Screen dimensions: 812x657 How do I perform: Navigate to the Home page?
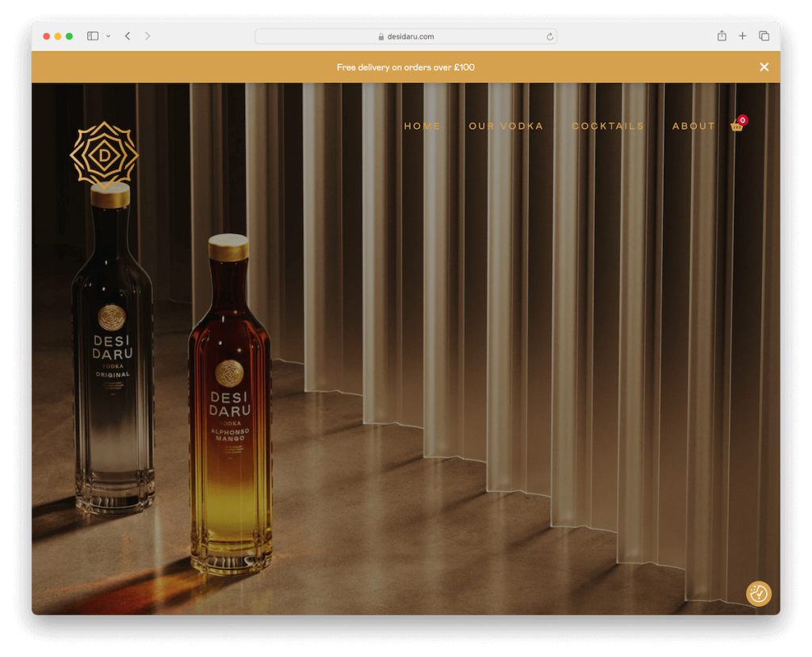422,126
